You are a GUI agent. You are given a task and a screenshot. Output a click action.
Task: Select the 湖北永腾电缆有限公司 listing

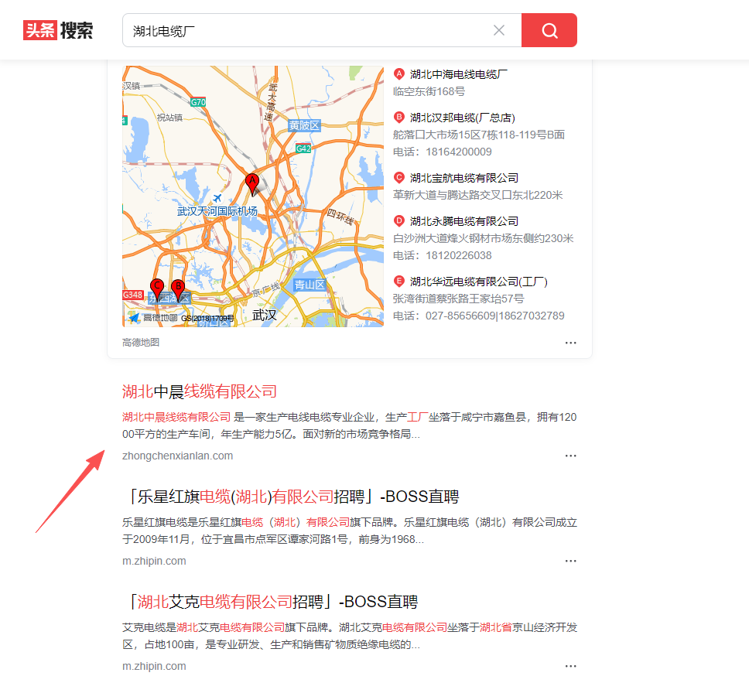(463, 221)
